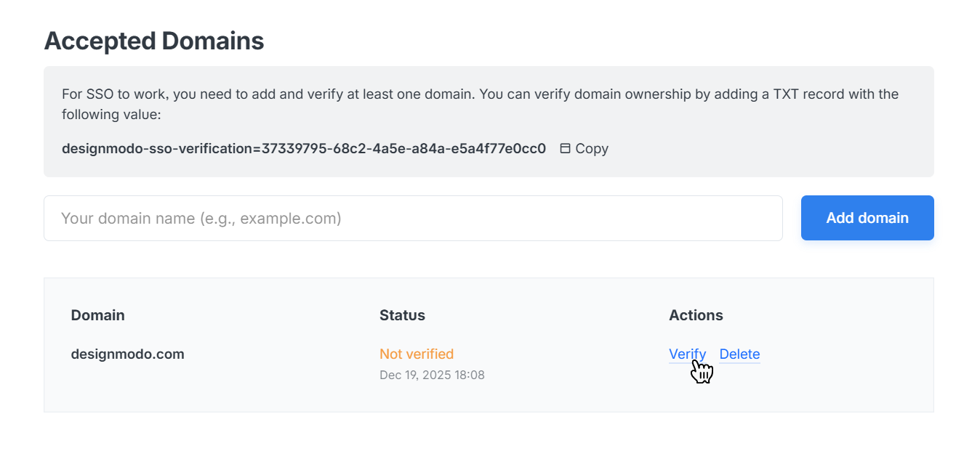Click the word 'SSO' in the instructions
Image resolution: width=980 pixels, height=451 pixels.
(x=99, y=94)
